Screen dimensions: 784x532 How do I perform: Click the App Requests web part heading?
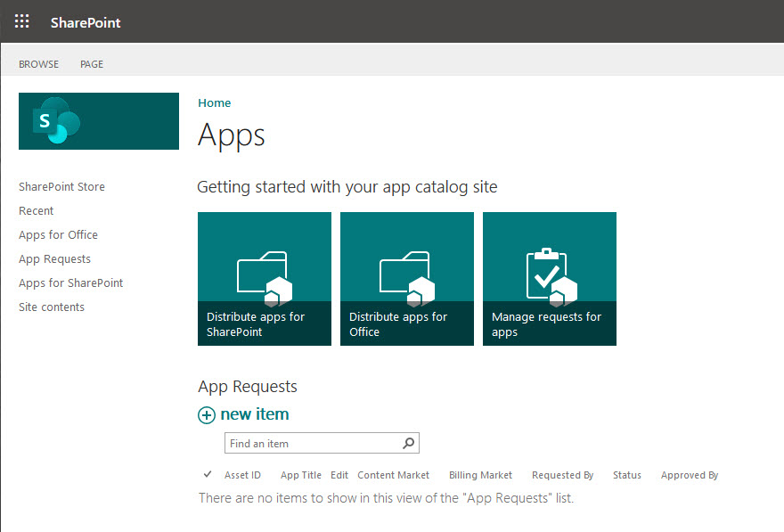coord(248,387)
